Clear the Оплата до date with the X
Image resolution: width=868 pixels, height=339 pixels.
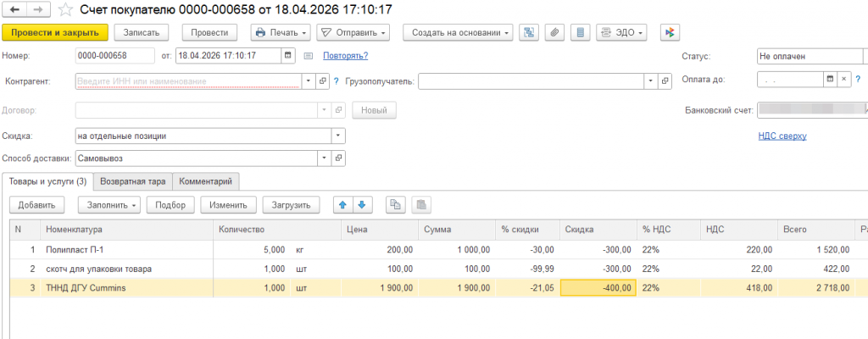[843, 79]
